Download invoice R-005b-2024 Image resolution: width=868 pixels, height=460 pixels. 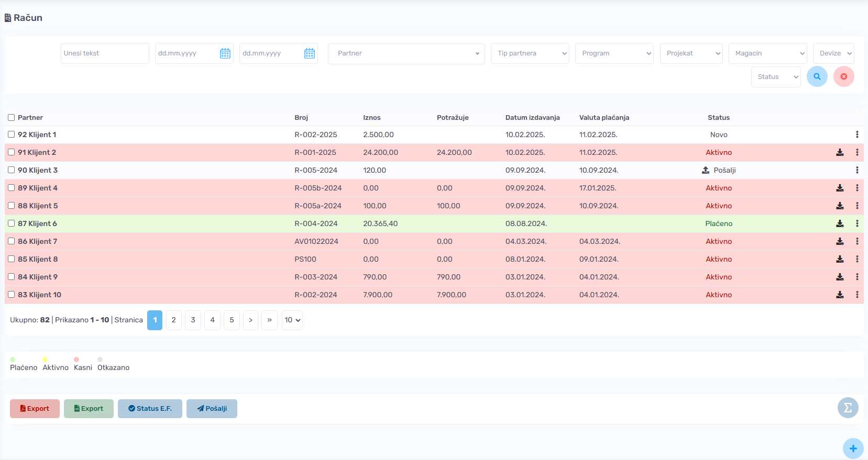point(840,188)
